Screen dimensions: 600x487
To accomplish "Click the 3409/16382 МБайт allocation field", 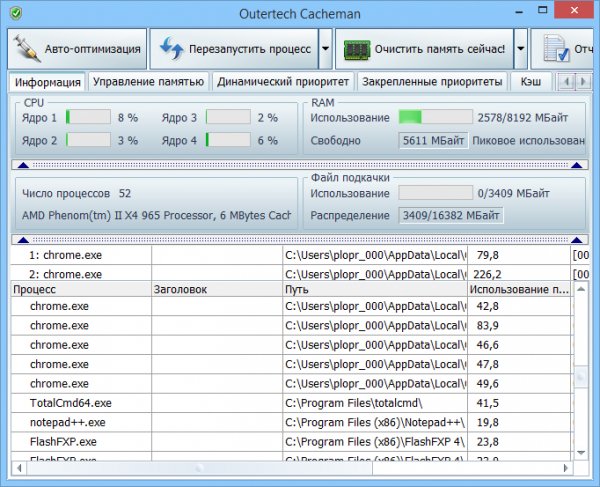I will [x=451, y=215].
